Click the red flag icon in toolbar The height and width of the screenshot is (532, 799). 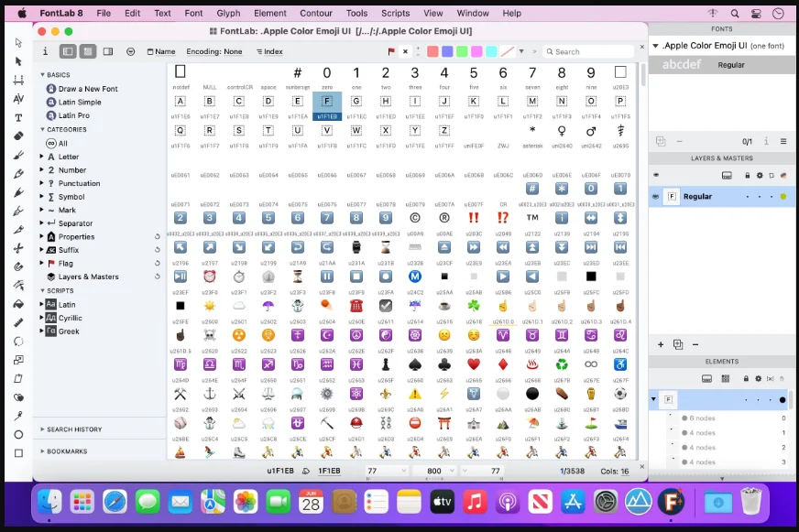click(391, 51)
